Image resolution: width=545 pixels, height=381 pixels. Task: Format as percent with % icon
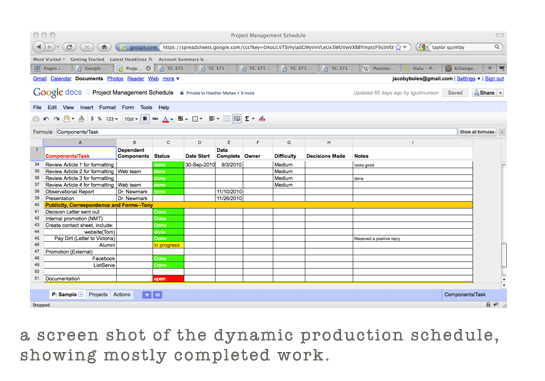coord(99,119)
